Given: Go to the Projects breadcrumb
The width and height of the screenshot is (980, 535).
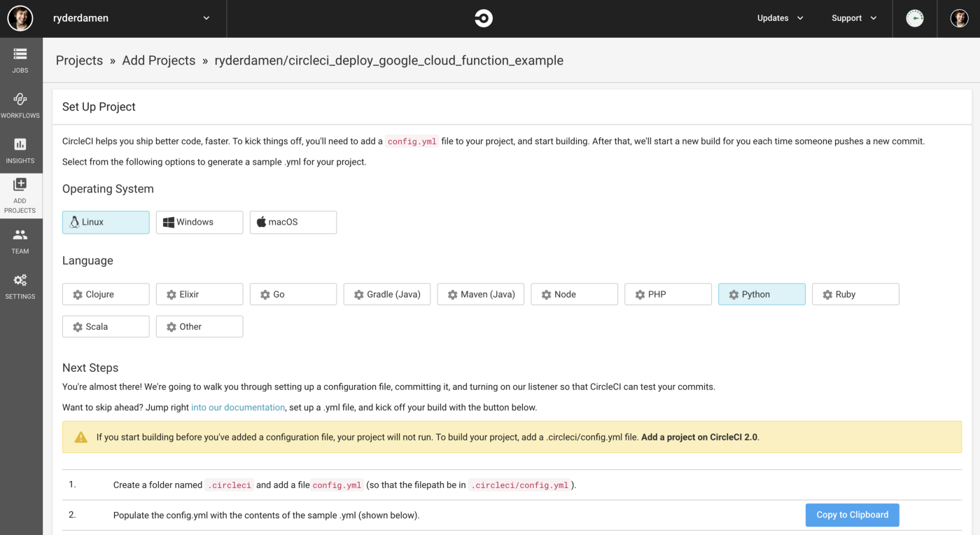Looking at the screenshot, I should tap(79, 60).
